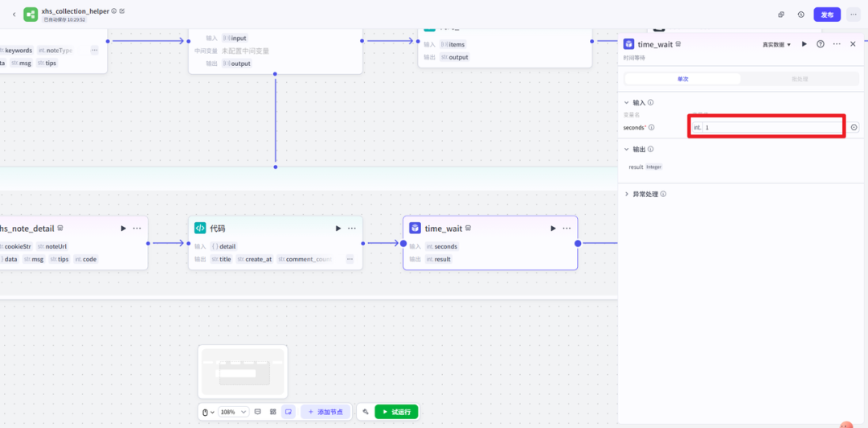Click the edit icon next to xhs_collection_helper
The height and width of the screenshot is (428, 868).
coord(122,11)
